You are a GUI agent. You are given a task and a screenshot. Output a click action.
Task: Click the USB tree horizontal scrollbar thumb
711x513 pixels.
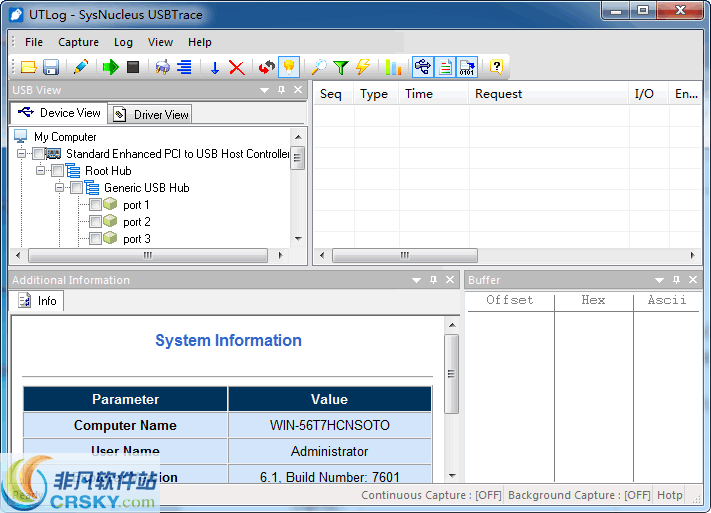click(x=148, y=255)
